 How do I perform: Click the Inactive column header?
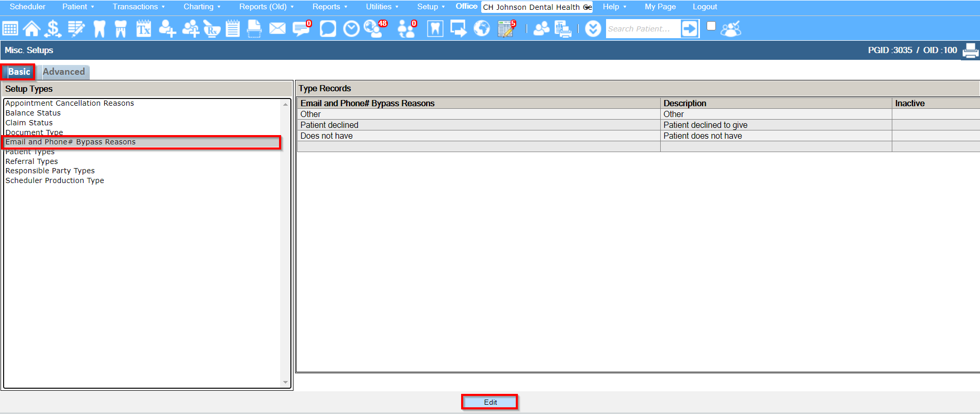[936, 103]
